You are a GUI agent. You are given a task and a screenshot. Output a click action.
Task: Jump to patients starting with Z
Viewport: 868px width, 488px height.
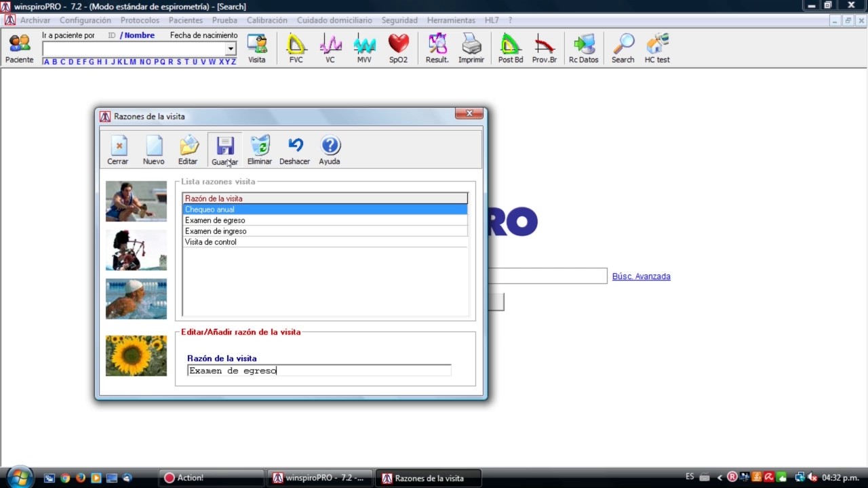tap(233, 62)
